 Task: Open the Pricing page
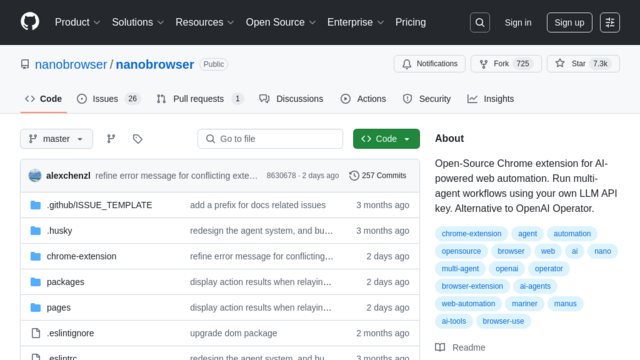click(x=410, y=22)
